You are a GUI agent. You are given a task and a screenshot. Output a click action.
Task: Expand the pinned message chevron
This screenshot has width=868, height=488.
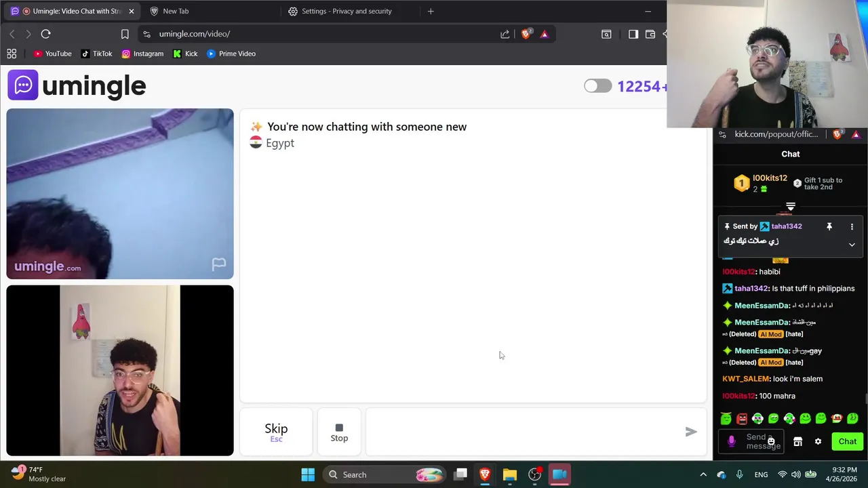pos(852,244)
